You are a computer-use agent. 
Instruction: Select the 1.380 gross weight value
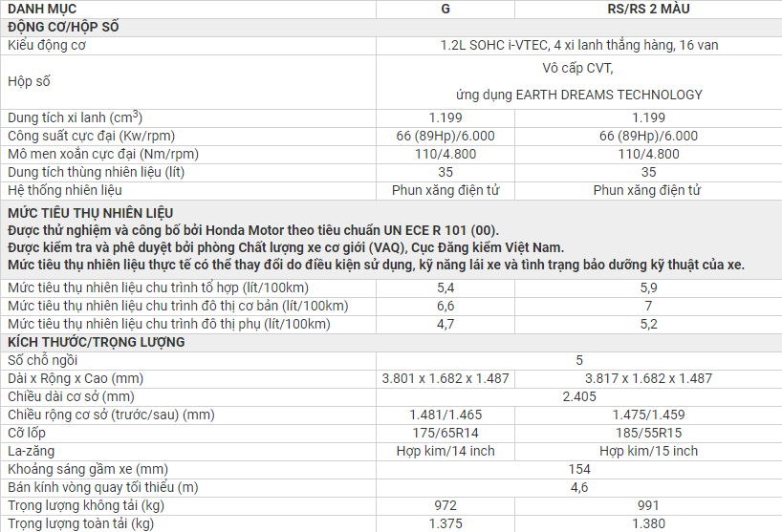648,523
